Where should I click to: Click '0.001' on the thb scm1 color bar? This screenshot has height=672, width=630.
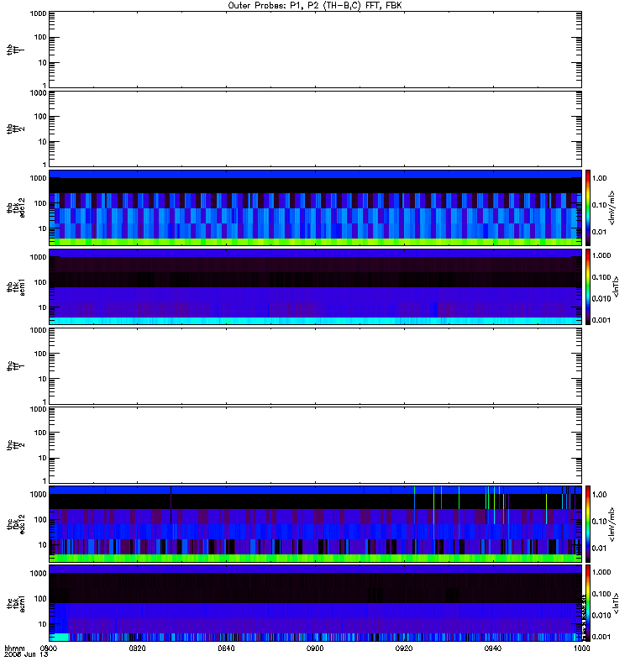tap(601, 320)
